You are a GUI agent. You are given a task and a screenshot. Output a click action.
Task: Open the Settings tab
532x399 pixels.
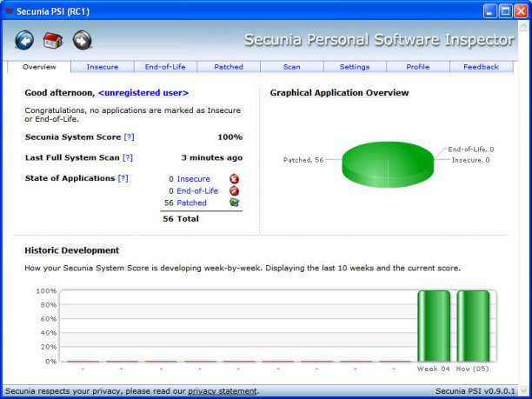pos(355,67)
